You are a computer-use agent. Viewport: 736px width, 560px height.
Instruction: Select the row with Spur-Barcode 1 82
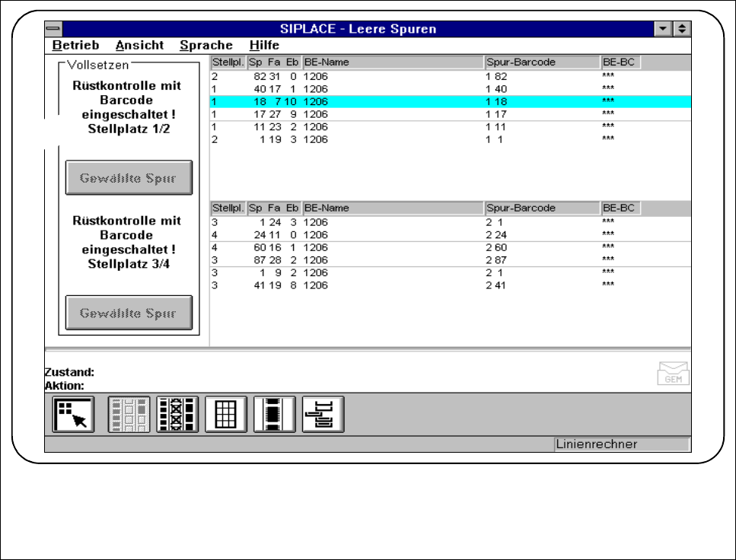[449, 76]
